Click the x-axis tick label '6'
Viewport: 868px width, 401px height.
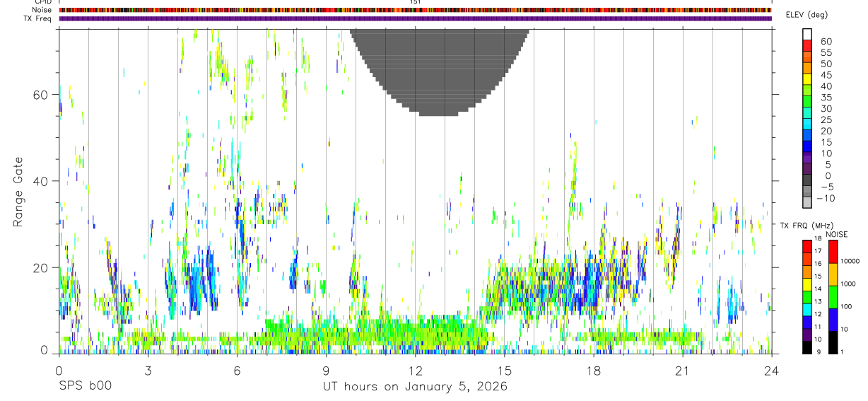point(237,371)
